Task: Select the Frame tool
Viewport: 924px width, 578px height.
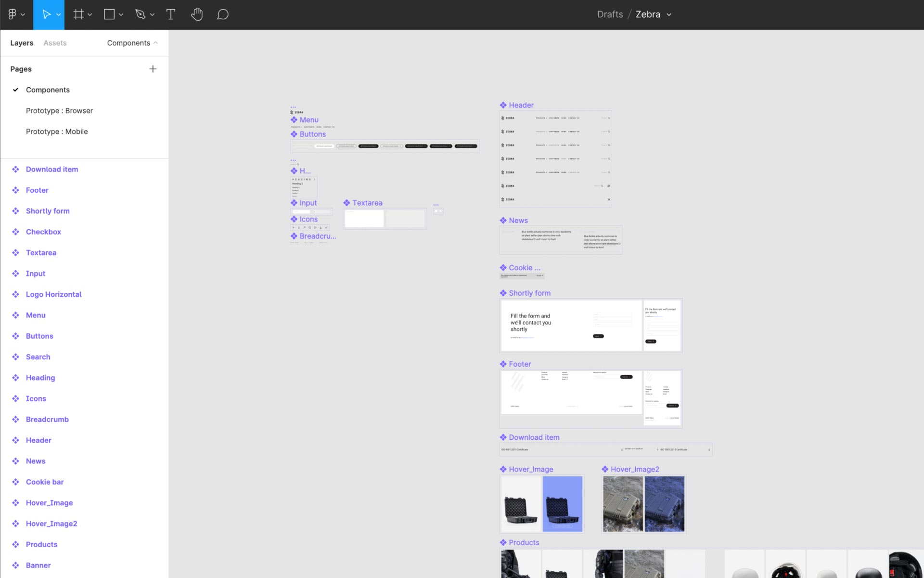Action: (78, 14)
